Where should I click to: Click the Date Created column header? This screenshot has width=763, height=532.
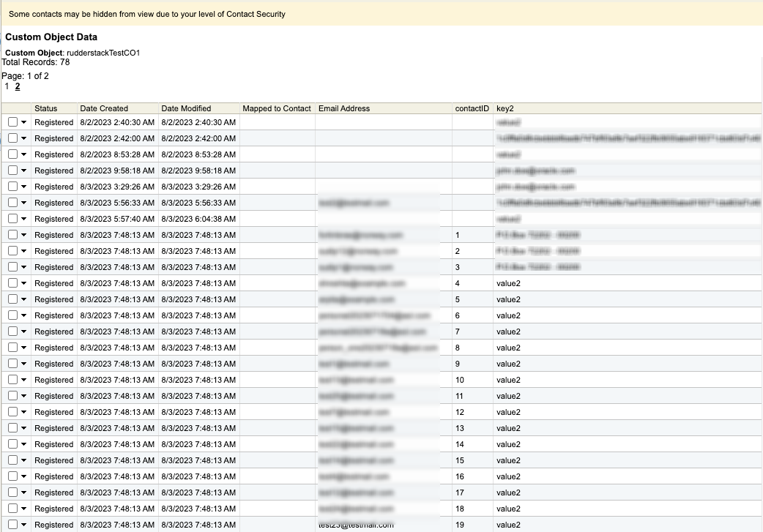coord(104,108)
